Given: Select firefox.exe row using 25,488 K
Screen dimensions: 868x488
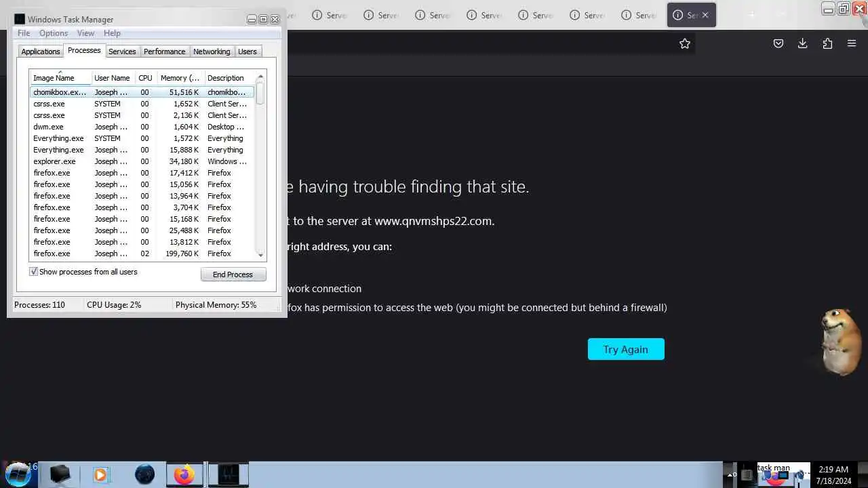Looking at the screenshot, I should [x=142, y=230].
